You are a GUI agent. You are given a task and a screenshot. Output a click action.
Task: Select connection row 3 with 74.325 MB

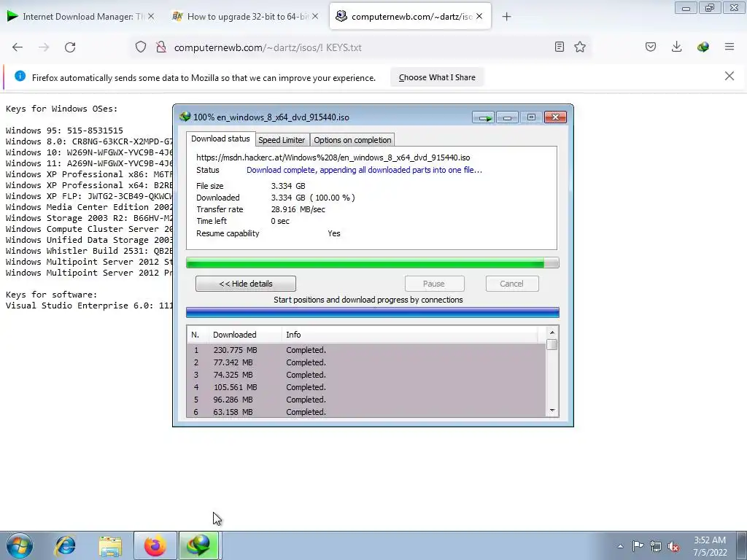(366, 375)
